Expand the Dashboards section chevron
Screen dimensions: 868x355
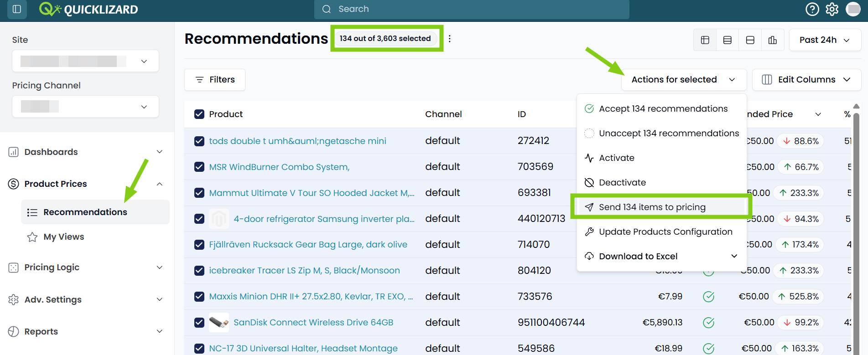pyautogui.click(x=160, y=152)
